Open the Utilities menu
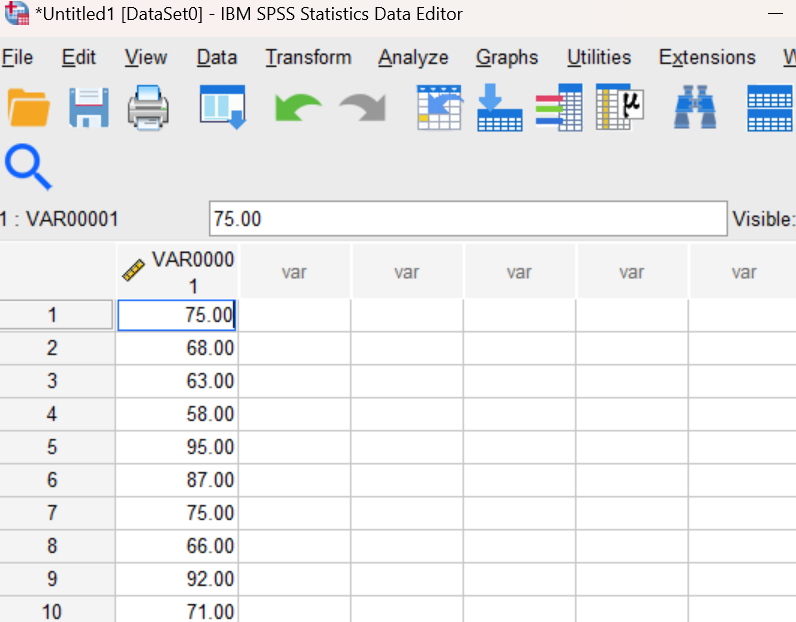The height and width of the screenshot is (622, 796). click(599, 57)
